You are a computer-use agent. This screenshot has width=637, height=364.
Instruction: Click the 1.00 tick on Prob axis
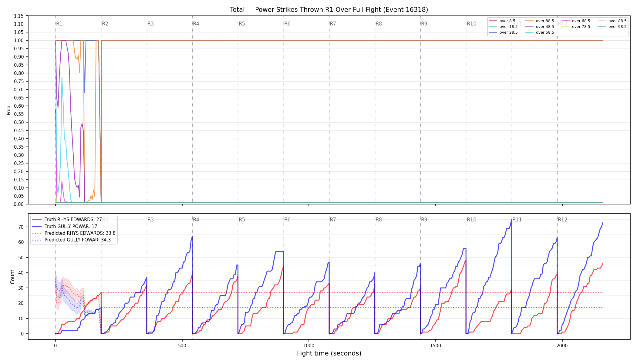coord(19,40)
